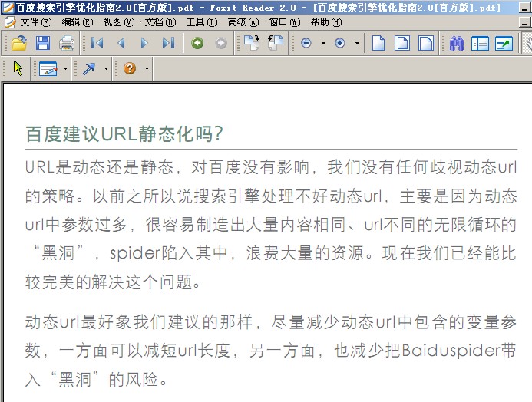
Task: Click the line starting 动态url最好象我们建议
Action: pyautogui.click(x=270, y=322)
